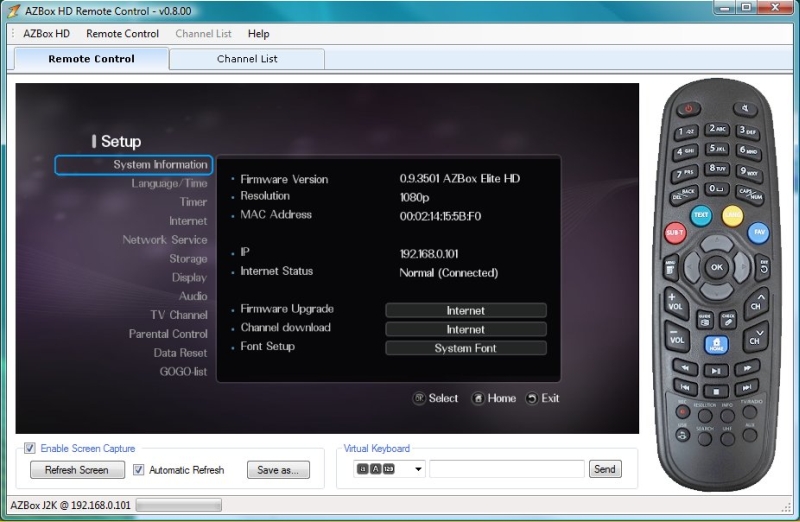Click the skip-to-previous button on the remote
The image size is (800, 522).
686,387
